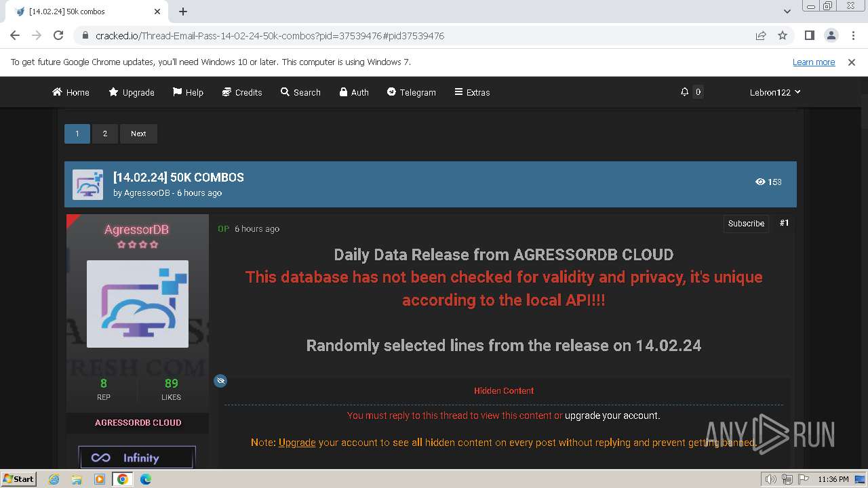This screenshot has height=488, width=868.
Task: Open the Auth nav item
Action: (354, 92)
